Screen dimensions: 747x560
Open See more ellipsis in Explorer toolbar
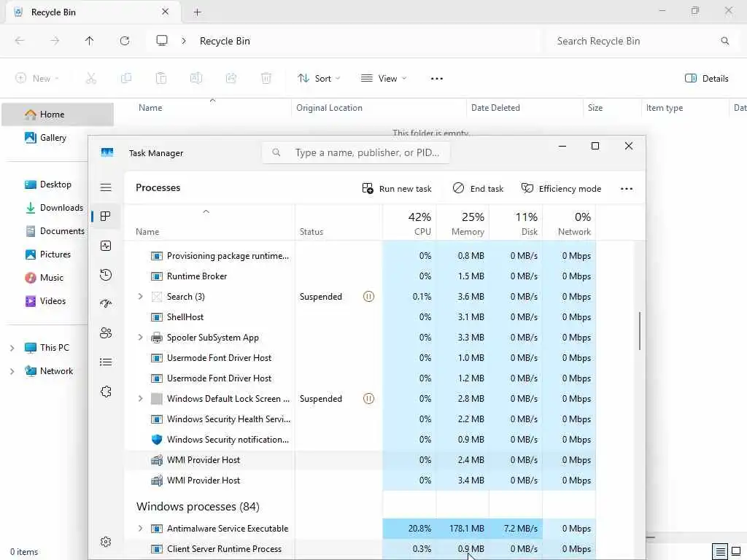437,79
